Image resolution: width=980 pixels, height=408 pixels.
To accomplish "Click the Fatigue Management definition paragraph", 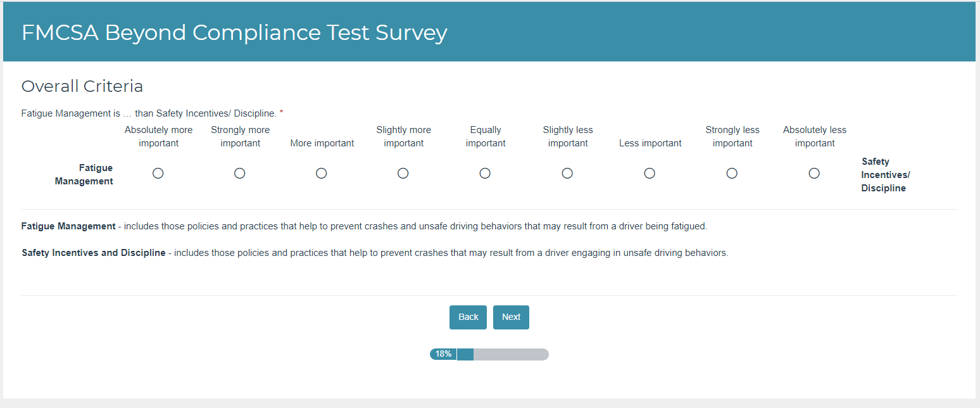I will 364,226.
